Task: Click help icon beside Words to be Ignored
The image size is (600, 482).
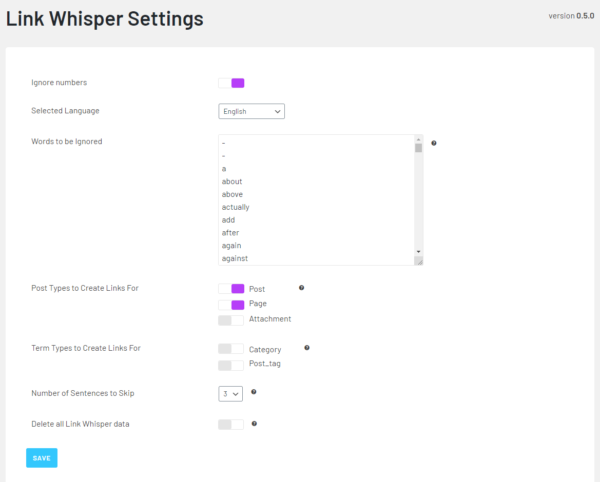Action: click(434, 143)
